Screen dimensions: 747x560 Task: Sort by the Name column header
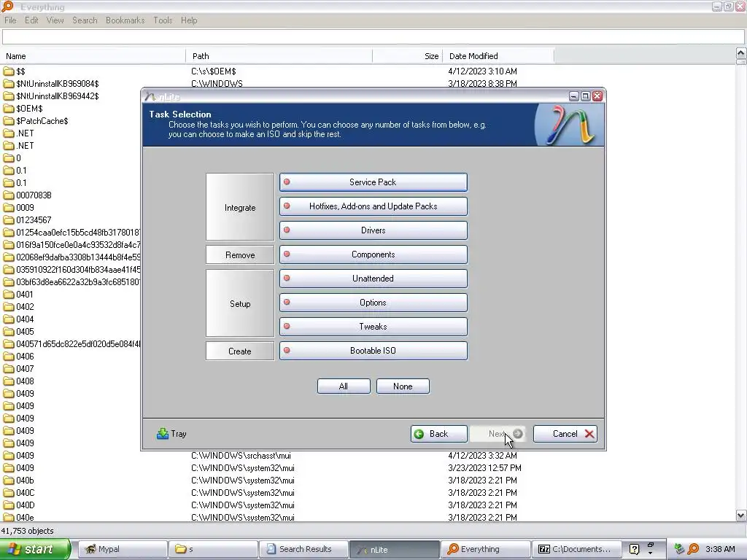click(x=93, y=56)
